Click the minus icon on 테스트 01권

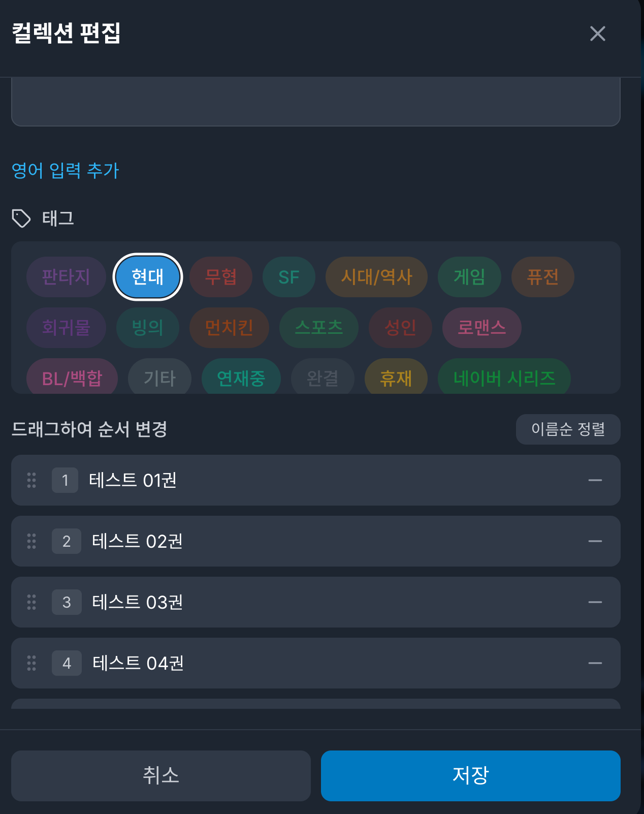coord(595,480)
